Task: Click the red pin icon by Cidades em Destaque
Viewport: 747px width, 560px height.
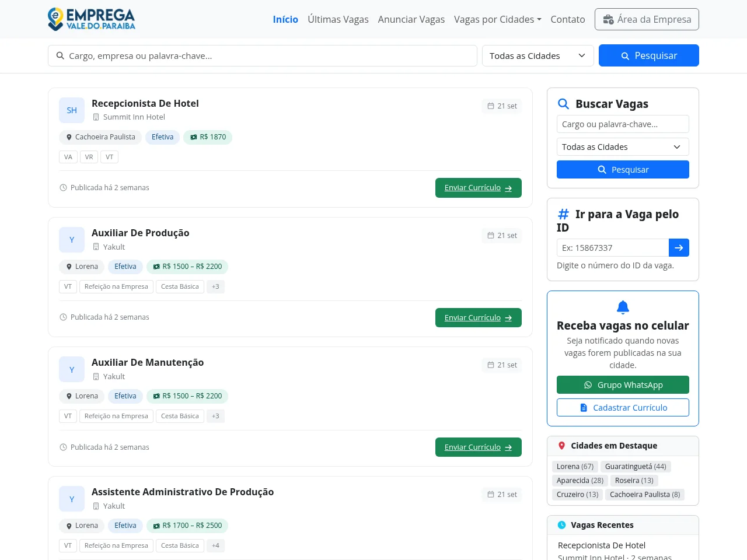Action: coord(562,446)
